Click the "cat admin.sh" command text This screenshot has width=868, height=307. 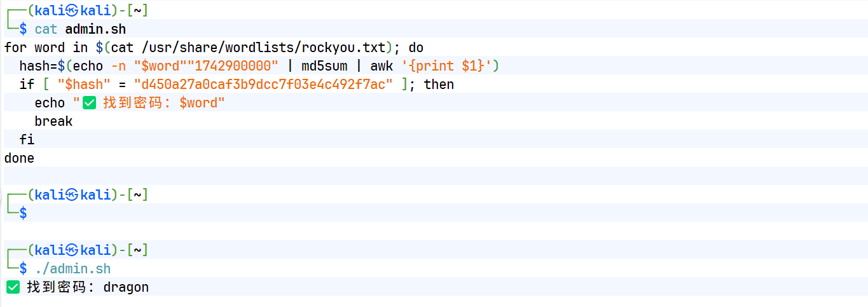[80, 29]
